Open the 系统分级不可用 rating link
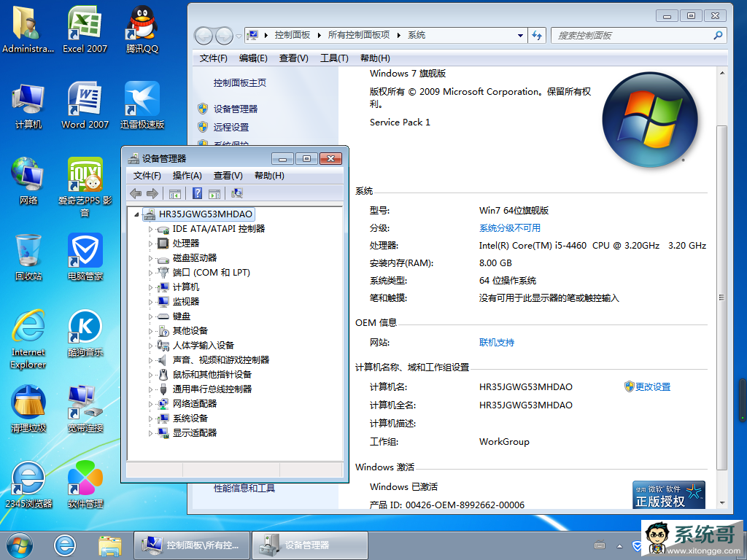 click(x=510, y=228)
